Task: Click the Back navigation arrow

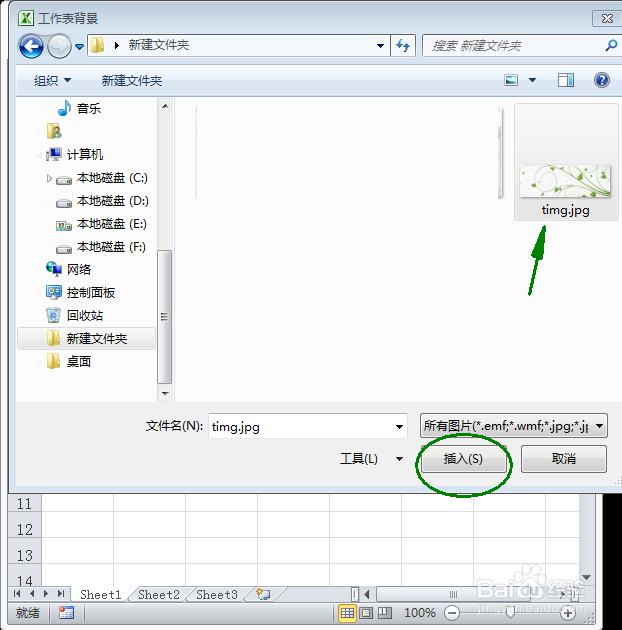Action: [31, 47]
